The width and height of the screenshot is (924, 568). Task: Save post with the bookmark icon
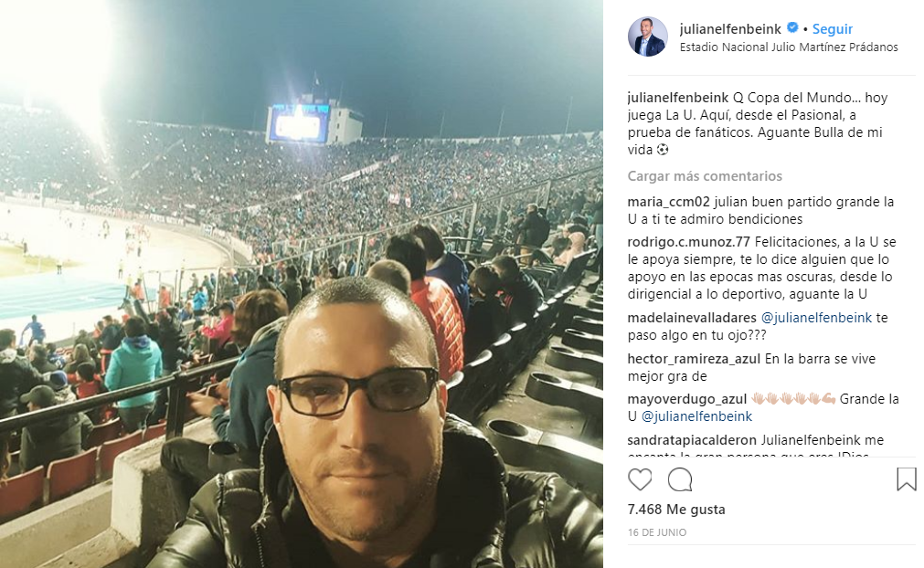tap(907, 479)
